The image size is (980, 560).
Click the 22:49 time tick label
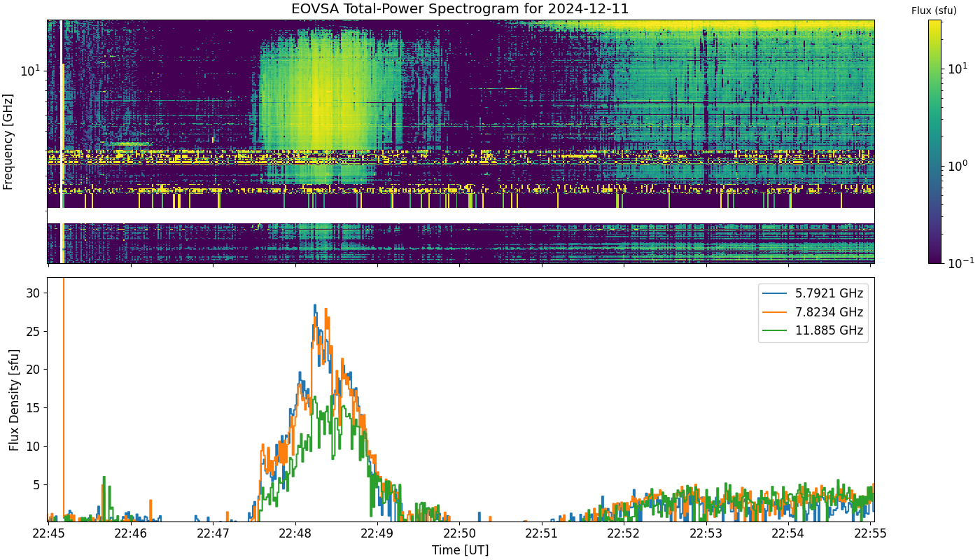click(377, 533)
